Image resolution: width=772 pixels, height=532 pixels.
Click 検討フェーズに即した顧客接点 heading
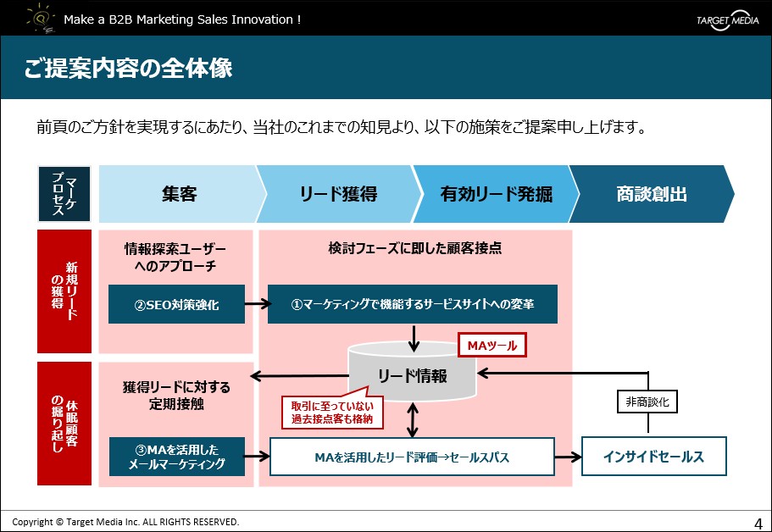point(415,248)
